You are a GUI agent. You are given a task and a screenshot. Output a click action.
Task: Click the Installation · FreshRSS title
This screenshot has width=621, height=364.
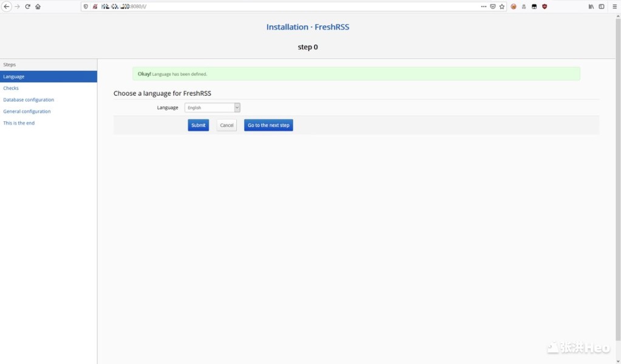308,27
